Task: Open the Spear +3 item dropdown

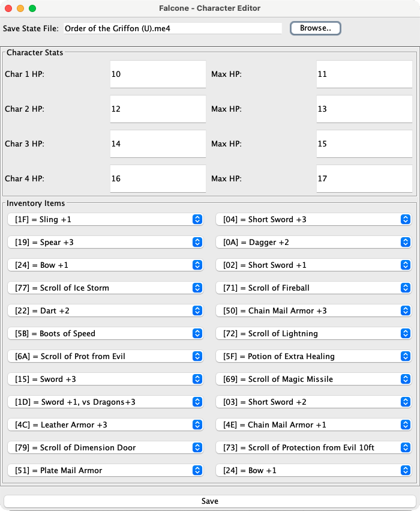Action: 106,242
